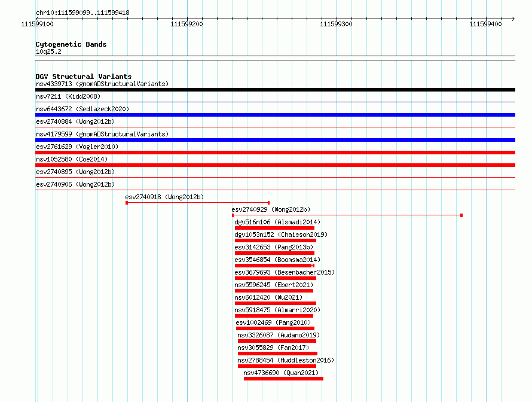
Task: Click the black bar under nsv4339713
Action: tap(275, 90)
